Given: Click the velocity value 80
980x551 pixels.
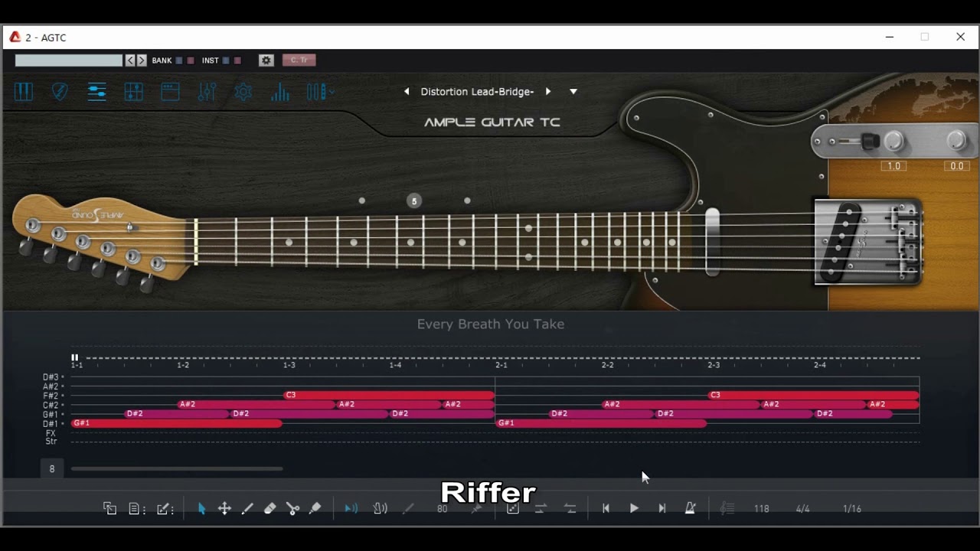Looking at the screenshot, I should pyautogui.click(x=442, y=509).
